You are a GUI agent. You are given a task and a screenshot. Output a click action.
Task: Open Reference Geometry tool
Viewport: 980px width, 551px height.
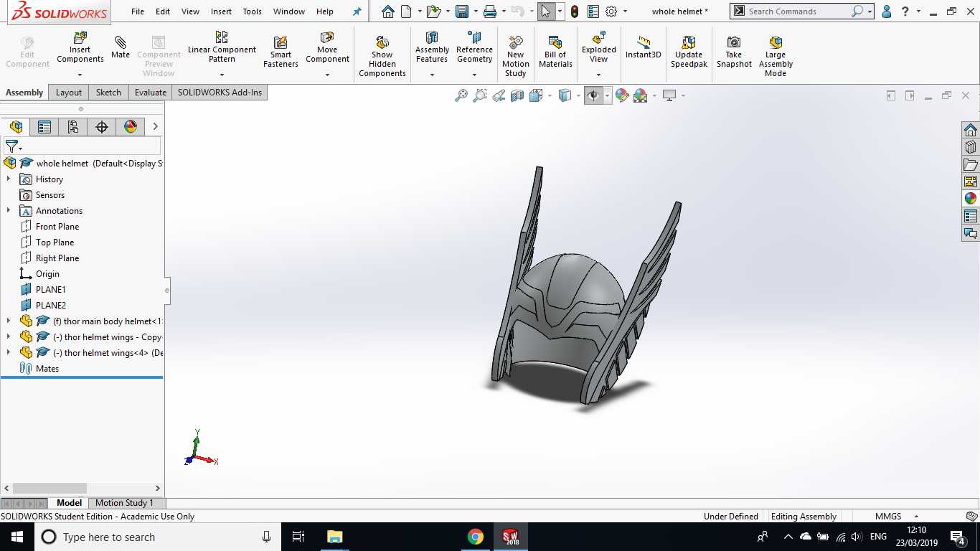[474, 47]
